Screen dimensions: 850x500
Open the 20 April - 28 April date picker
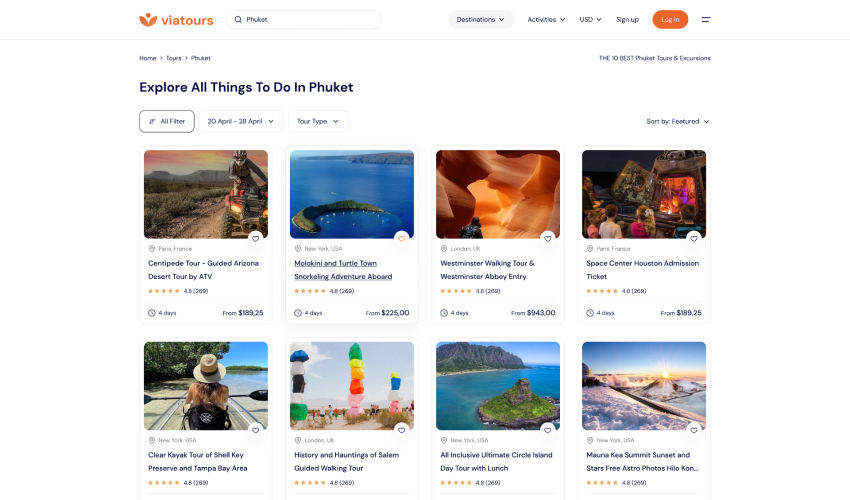click(x=240, y=121)
